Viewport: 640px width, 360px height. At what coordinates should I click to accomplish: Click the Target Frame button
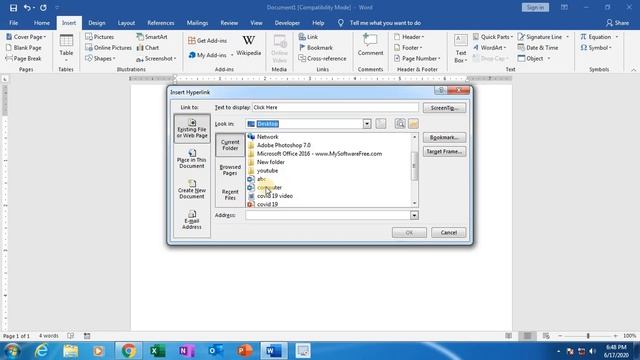tap(444, 151)
